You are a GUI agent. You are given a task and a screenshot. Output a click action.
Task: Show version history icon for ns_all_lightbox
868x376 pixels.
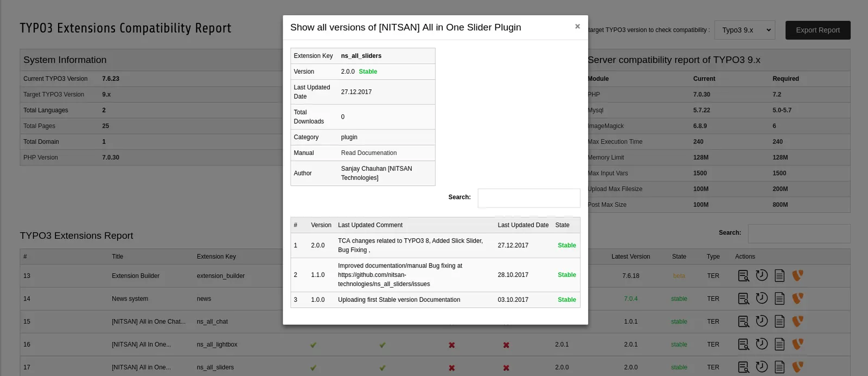762,343
